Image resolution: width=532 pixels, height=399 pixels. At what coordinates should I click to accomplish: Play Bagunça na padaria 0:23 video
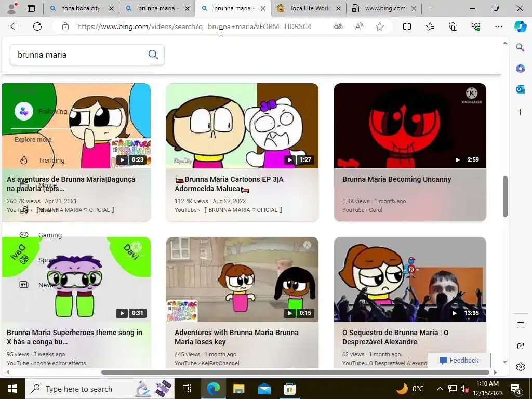pyautogui.click(x=76, y=126)
